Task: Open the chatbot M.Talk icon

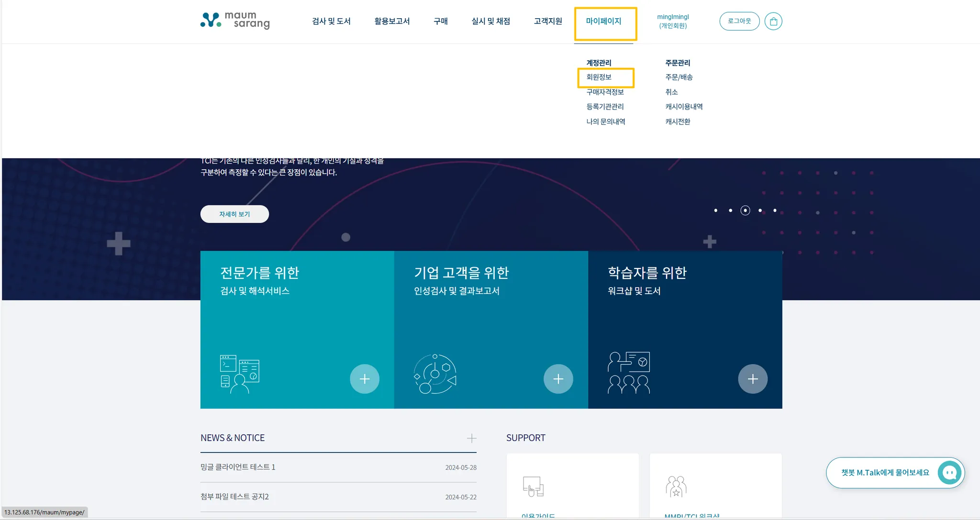Action: point(949,473)
